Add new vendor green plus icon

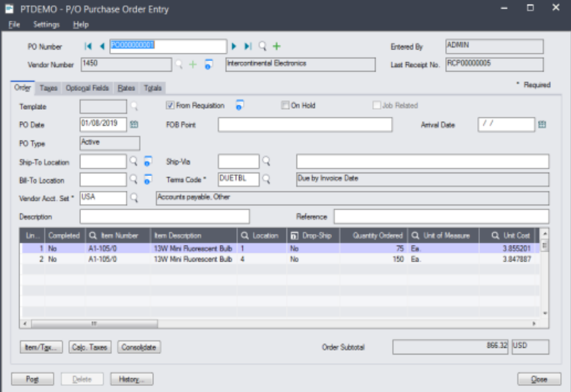coord(193,65)
